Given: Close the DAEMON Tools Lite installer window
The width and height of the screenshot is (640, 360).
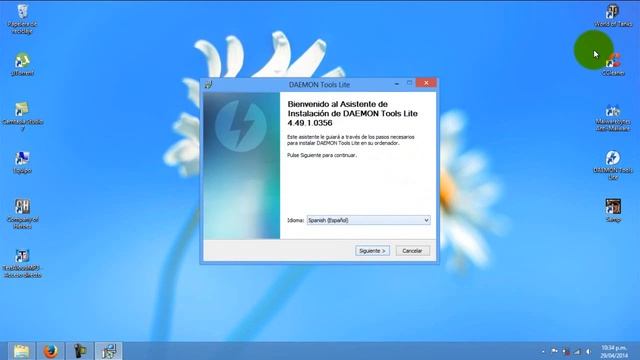Looking at the screenshot, I should click(x=426, y=83).
